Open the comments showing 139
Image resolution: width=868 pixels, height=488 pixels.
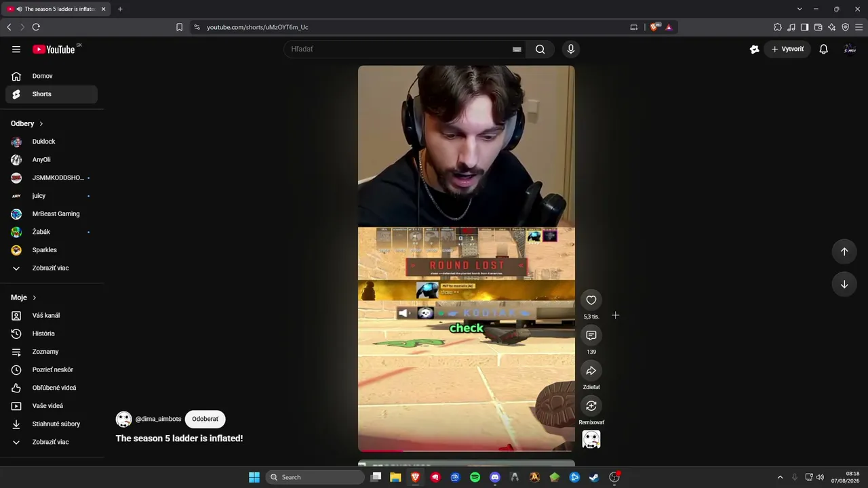click(591, 335)
